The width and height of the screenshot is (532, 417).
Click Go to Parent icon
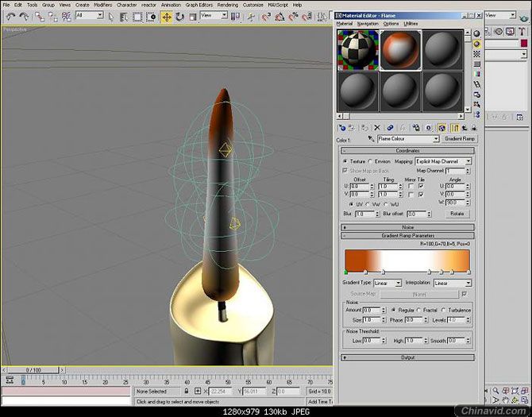465,128
